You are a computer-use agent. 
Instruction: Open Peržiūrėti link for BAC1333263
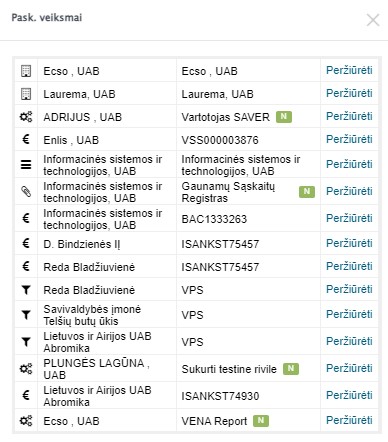point(349,218)
